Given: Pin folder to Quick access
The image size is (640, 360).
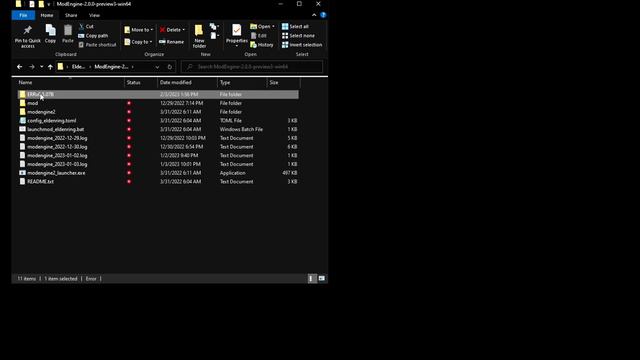Looking at the screenshot, I should pos(28,36).
